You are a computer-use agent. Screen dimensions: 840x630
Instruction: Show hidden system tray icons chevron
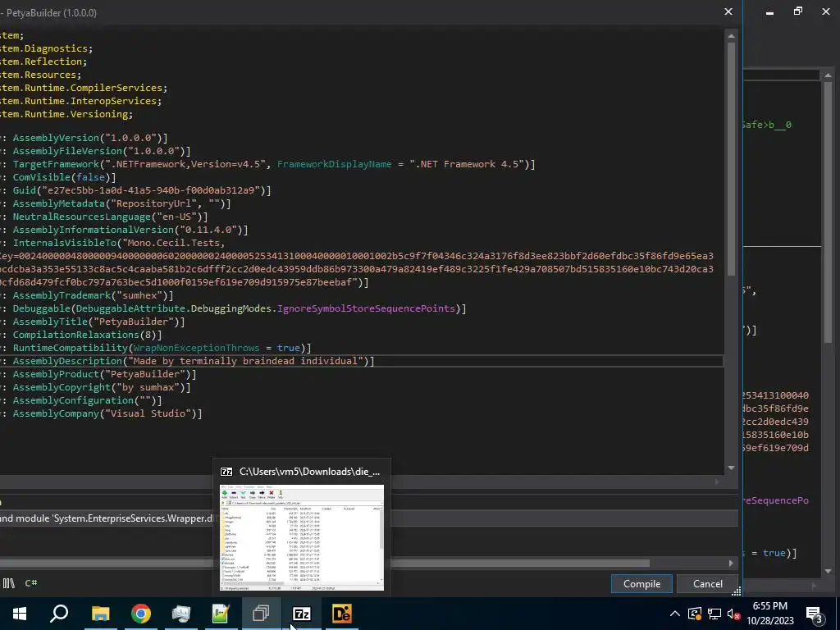click(x=675, y=614)
